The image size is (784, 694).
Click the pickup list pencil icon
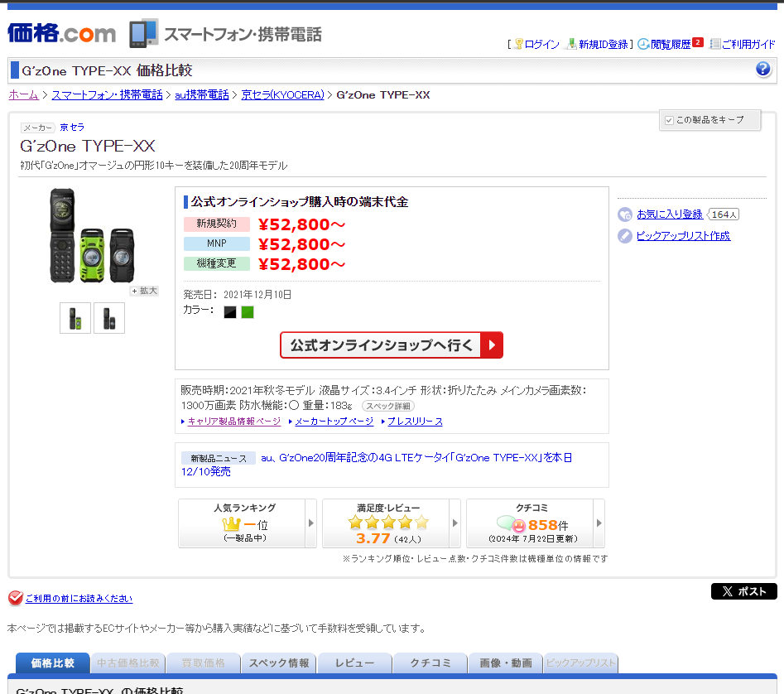click(x=625, y=236)
